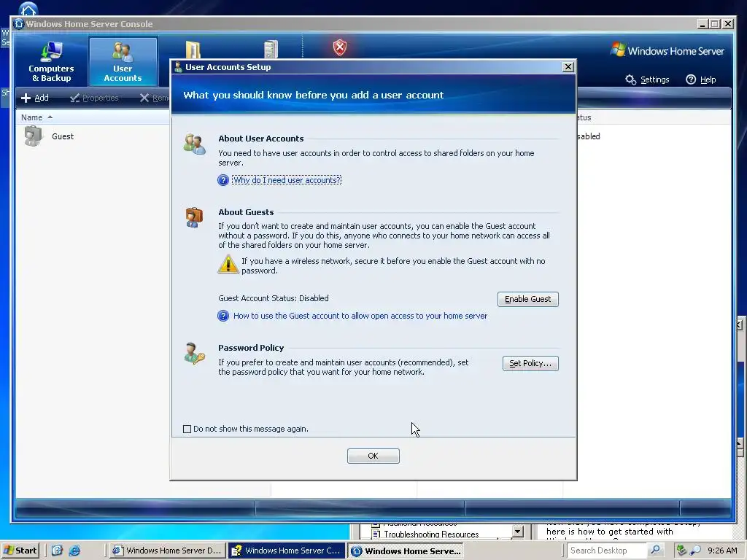747x560 pixels.
Task: Check 'Do not show this message again'
Action: pos(187,429)
